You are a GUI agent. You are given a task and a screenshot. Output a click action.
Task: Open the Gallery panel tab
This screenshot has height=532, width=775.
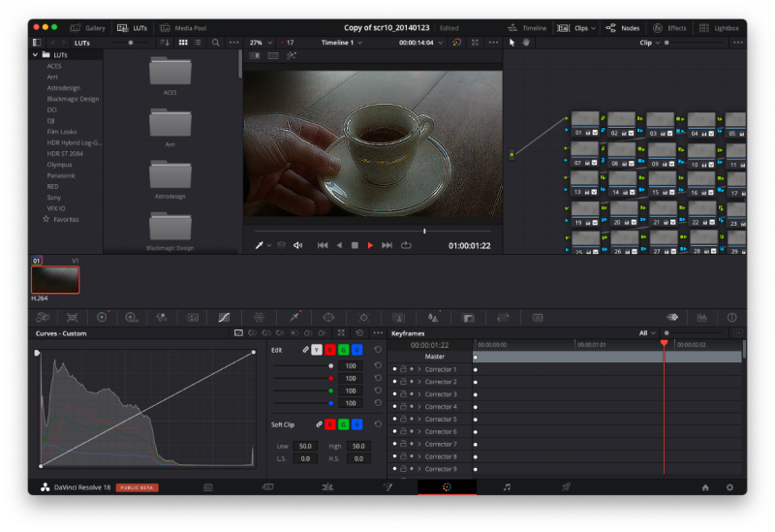pos(87,28)
